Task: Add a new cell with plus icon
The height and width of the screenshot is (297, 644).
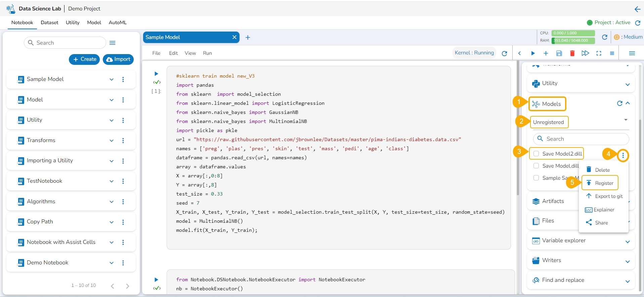Action: pos(546,53)
